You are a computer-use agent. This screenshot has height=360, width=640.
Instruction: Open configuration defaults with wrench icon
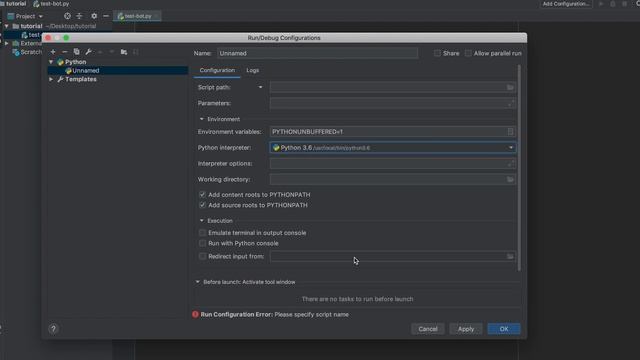88,52
